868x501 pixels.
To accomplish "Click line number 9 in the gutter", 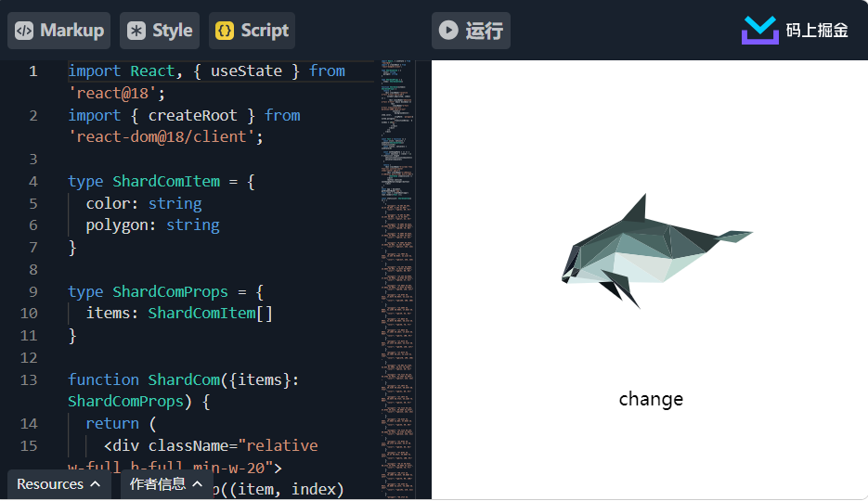I will click(33, 291).
